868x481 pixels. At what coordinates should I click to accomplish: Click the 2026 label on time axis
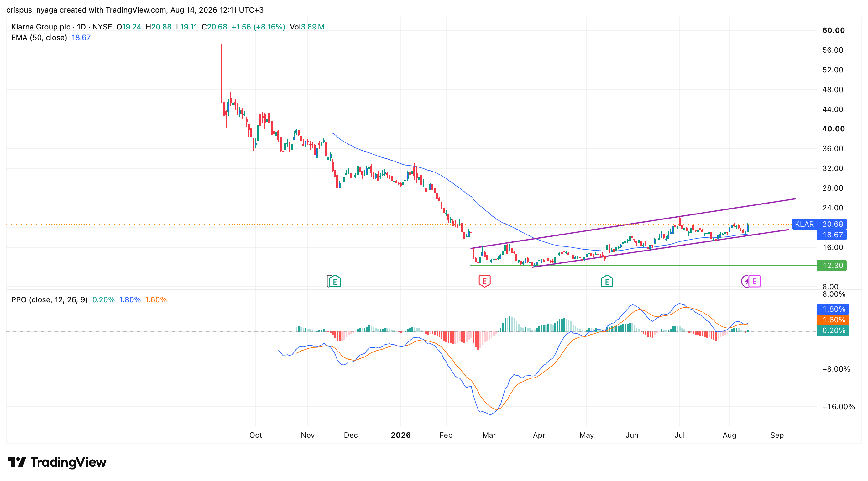[x=401, y=435]
